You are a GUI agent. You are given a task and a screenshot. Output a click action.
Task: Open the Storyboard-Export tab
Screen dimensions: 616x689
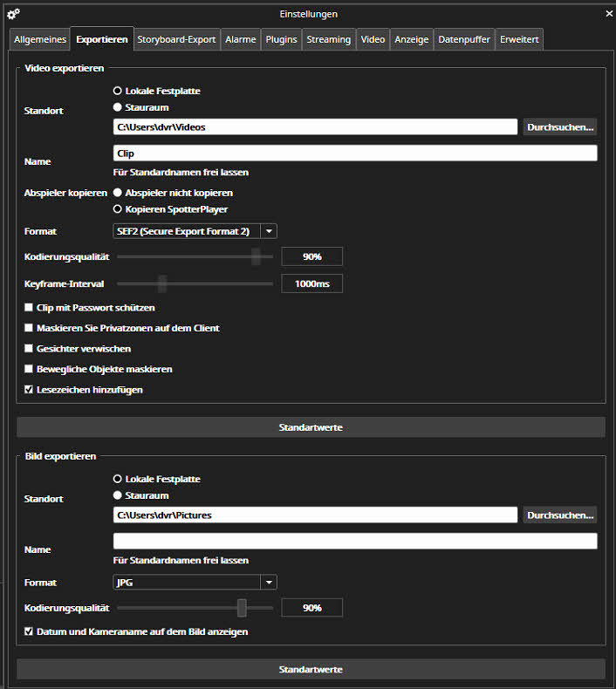coord(176,39)
